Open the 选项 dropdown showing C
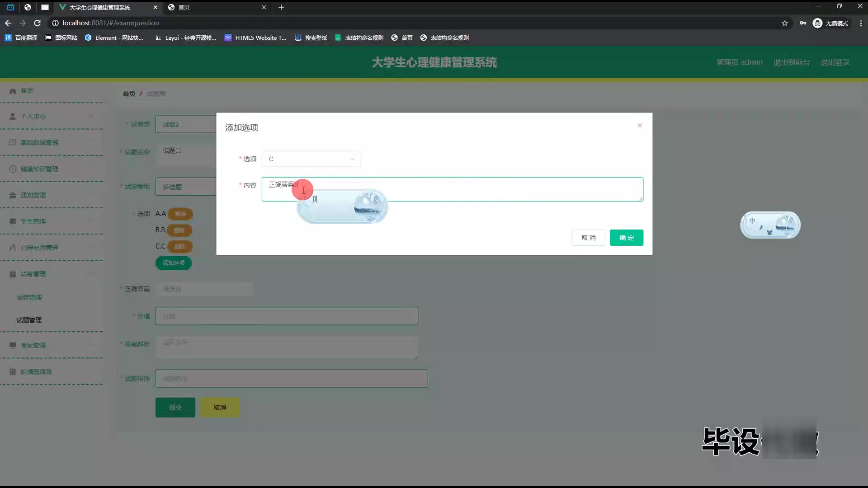The image size is (868, 488). tap(311, 159)
